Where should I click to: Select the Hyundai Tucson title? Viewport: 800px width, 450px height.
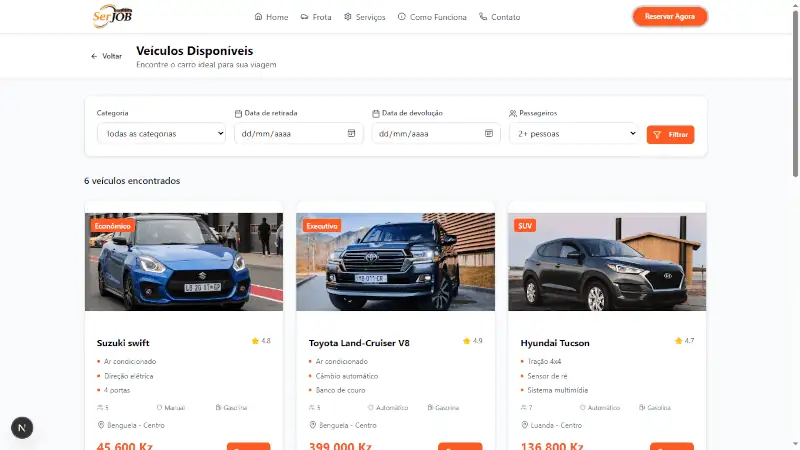tap(555, 343)
